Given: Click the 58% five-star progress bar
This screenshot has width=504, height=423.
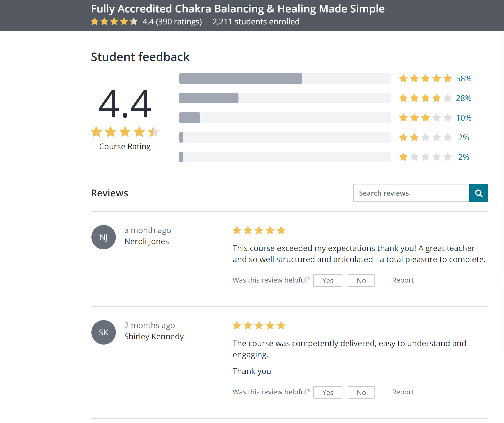Looking at the screenshot, I should (285, 78).
